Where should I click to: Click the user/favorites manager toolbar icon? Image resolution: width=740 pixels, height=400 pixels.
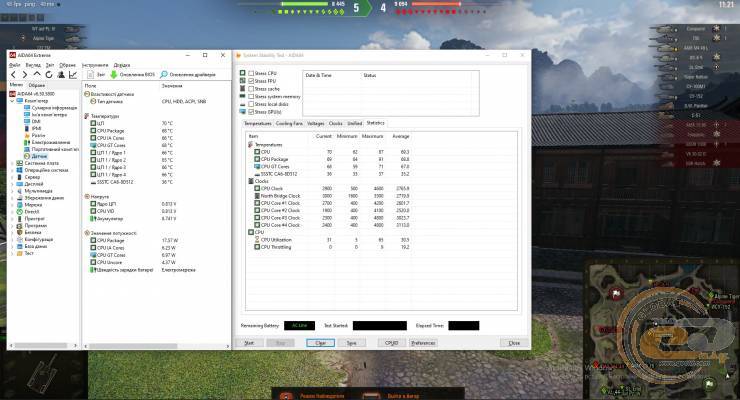[x=61, y=75]
